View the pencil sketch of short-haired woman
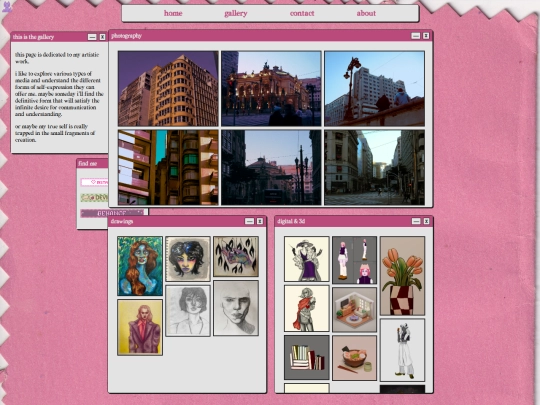Image resolution: width=540 pixels, height=405 pixels. (x=188, y=311)
